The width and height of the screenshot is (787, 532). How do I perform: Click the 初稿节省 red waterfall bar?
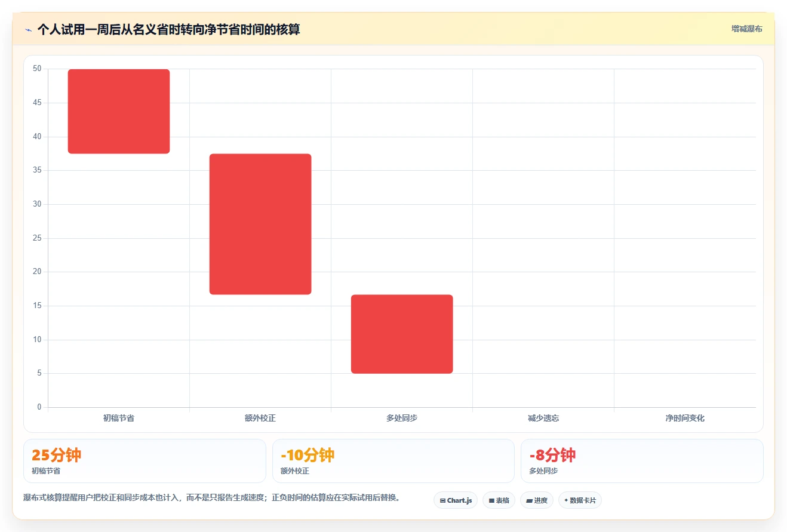point(119,112)
